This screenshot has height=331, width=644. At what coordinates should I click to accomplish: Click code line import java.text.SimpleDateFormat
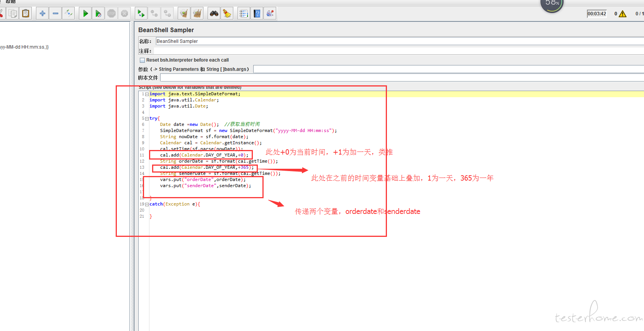tap(195, 94)
